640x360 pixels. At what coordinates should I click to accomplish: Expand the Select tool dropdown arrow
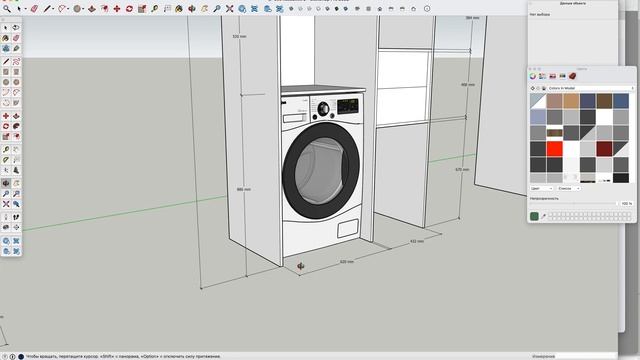[25, 9]
